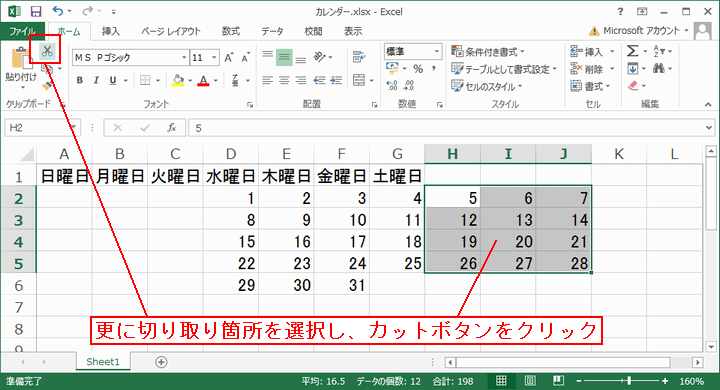Image resolution: width=720 pixels, height=390 pixels.
Task: Center text horizontally
Action: click(x=284, y=80)
